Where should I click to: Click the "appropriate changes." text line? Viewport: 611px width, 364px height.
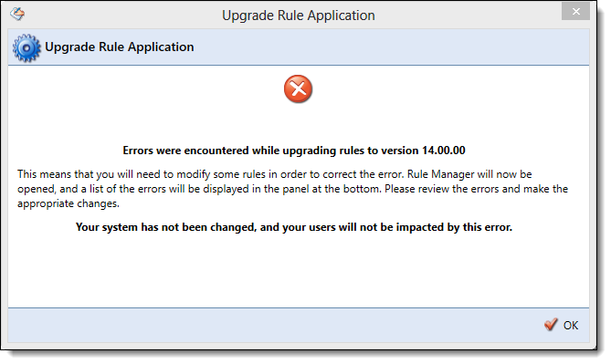coord(68,204)
